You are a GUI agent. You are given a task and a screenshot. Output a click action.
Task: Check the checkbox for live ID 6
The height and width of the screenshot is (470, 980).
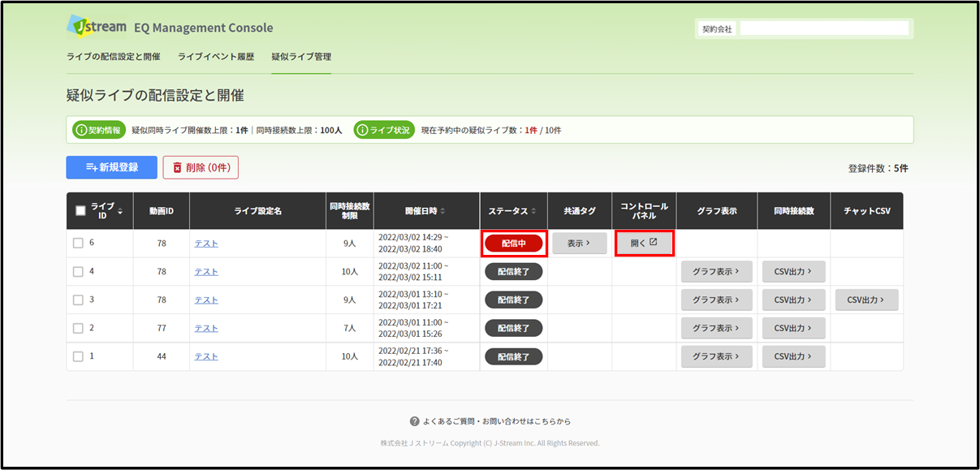click(78, 243)
